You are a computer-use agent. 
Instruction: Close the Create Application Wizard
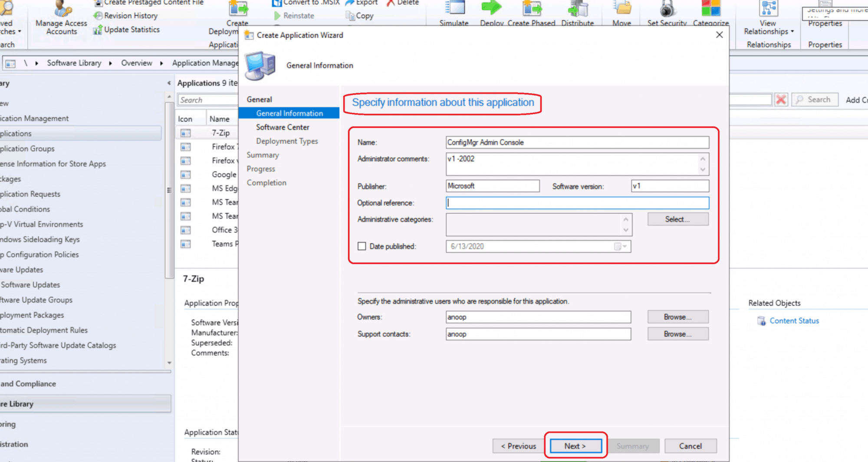[x=719, y=35]
